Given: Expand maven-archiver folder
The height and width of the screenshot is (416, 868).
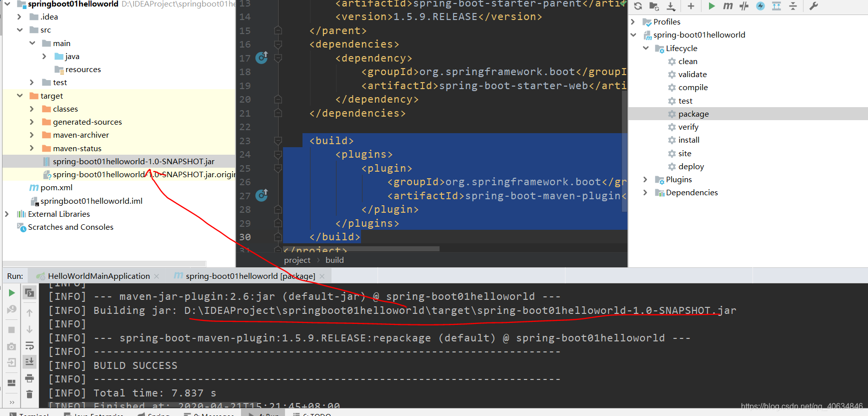Looking at the screenshot, I should [x=32, y=135].
